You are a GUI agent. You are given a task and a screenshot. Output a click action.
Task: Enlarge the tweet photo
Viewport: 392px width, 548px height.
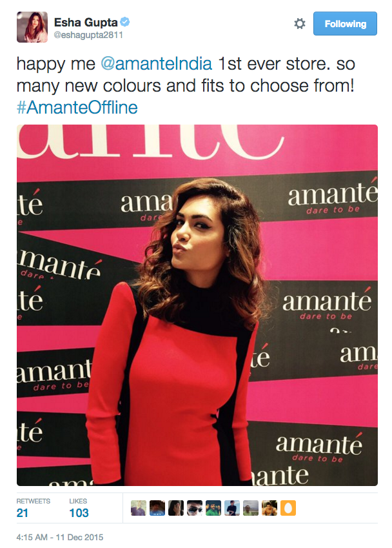coord(197,305)
